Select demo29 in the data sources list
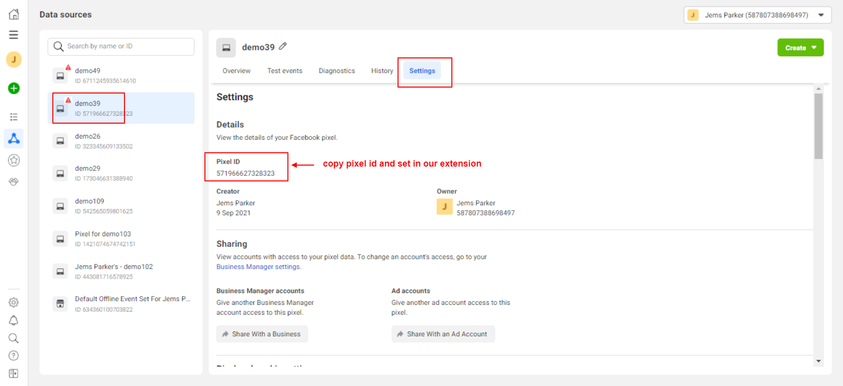This screenshot has height=386, width=843. tap(121, 173)
